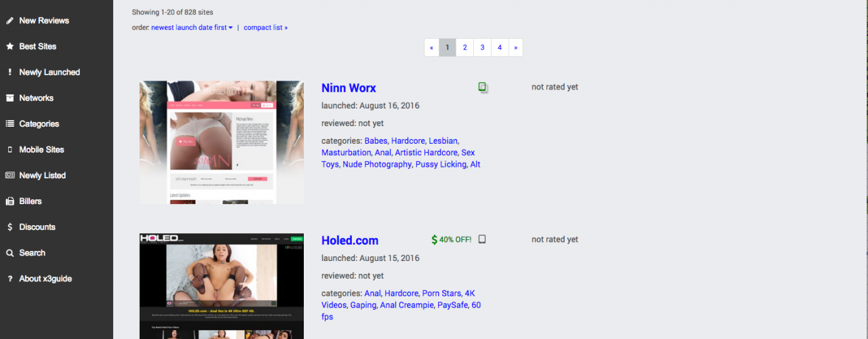Open Discounts from the sidebar
Screen dimensions: 868x339
37,226
